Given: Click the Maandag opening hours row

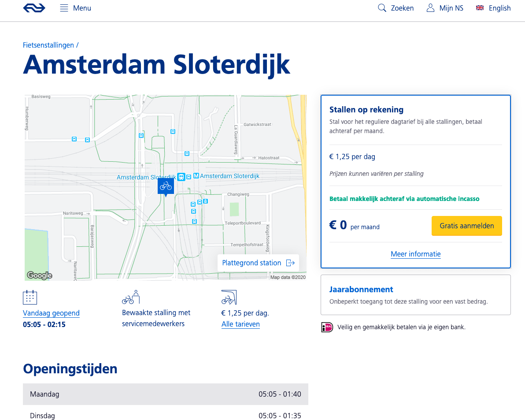Looking at the screenshot, I should 166,394.
